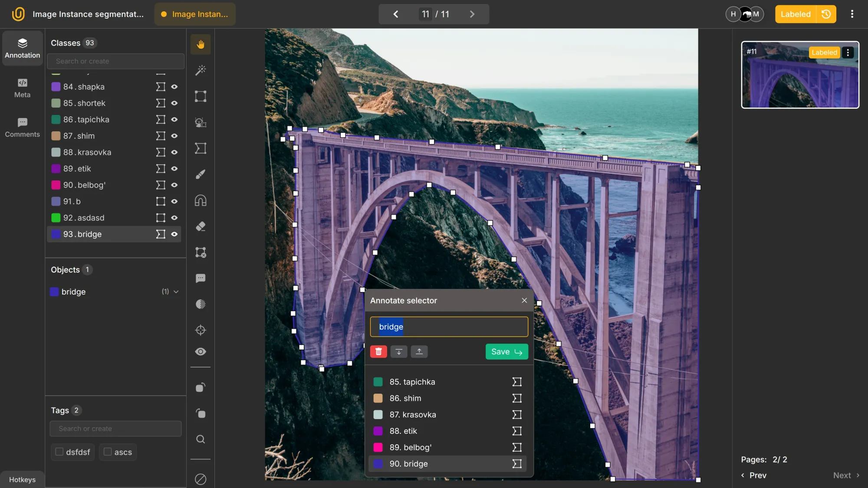Select the Zoom magnifier tool
868x488 pixels.
tap(200, 439)
